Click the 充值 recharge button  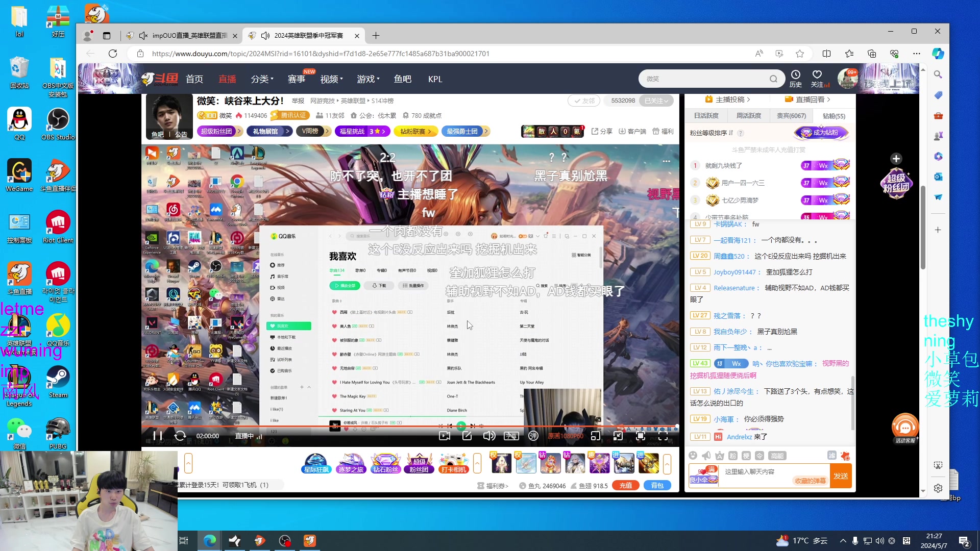click(626, 486)
